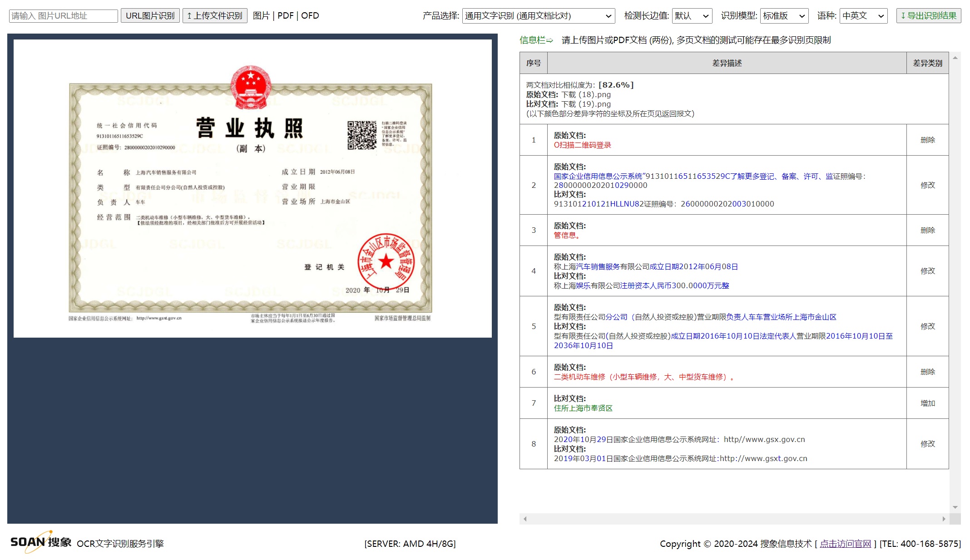Click the 点击访问官网 link
Viewport: 970px width, 560px height.
tap(845, 544)
